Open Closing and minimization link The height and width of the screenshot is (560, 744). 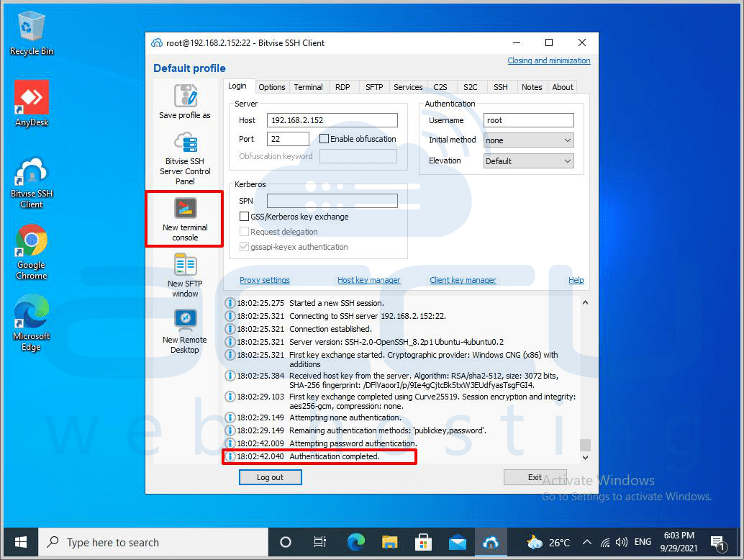point(549,60)
